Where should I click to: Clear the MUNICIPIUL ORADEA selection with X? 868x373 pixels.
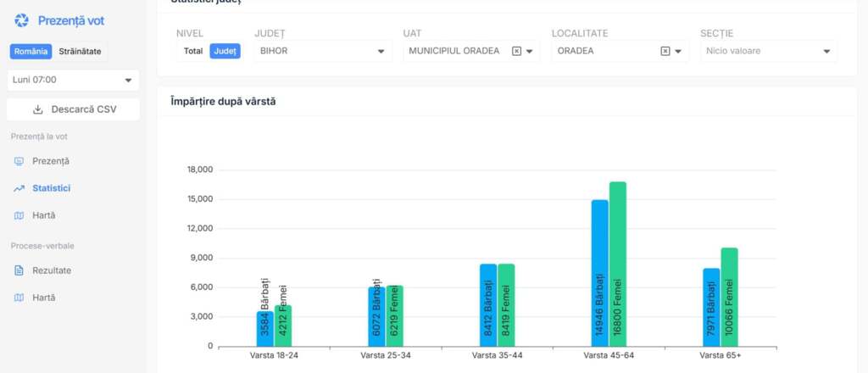point(516,51)
